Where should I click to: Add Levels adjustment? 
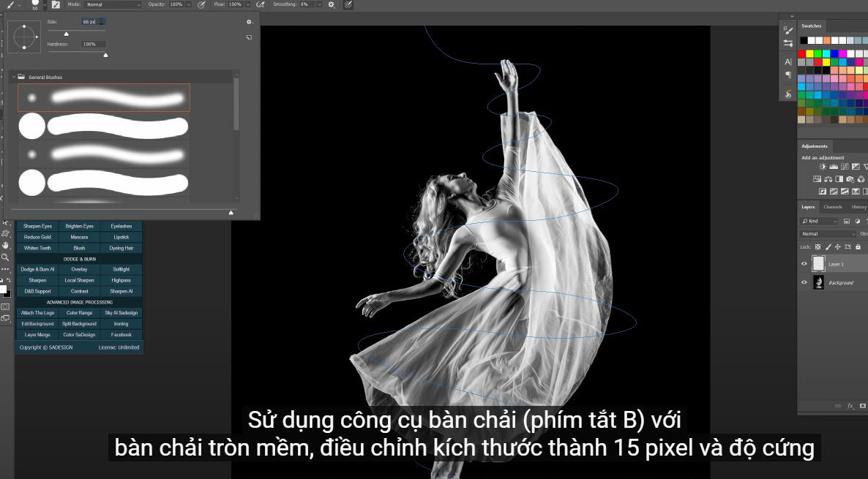pyautogui.click(x=834, y=167)
